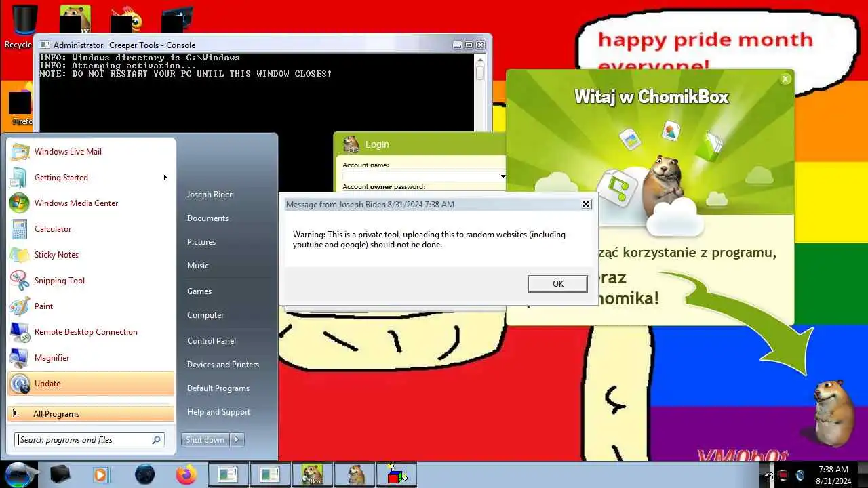Open Help and Support

[218, 412]
